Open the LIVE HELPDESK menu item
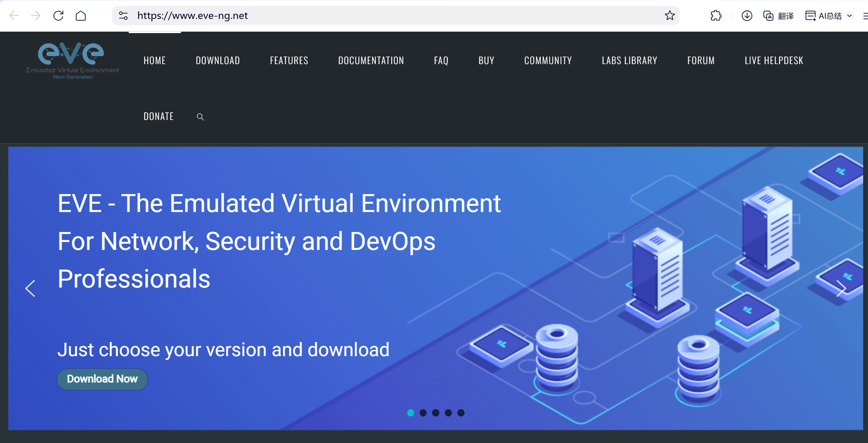The height and width of the screenshot is (443, 868). [x=774, y=61]
